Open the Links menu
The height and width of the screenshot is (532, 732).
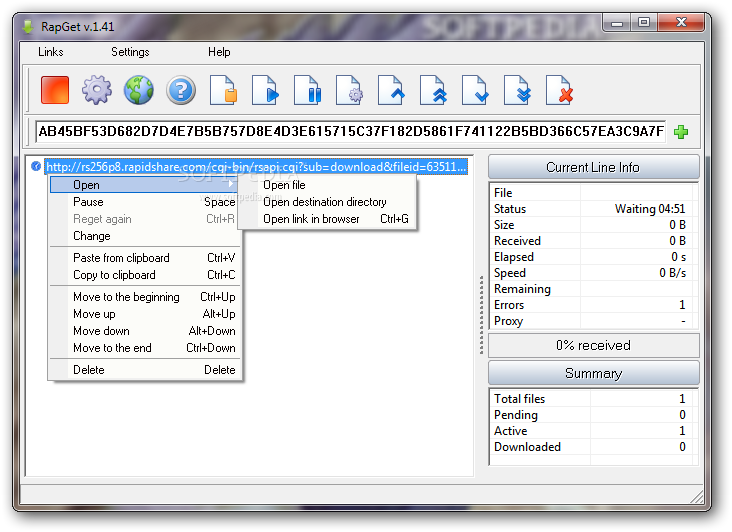[x=51, y=52]
